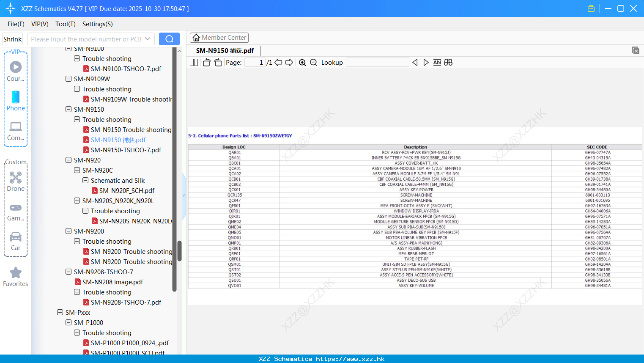This screenshot has width=644, height=363.
Task: Select the Phone category in sidebar
Action: click(x=16, y=101)
